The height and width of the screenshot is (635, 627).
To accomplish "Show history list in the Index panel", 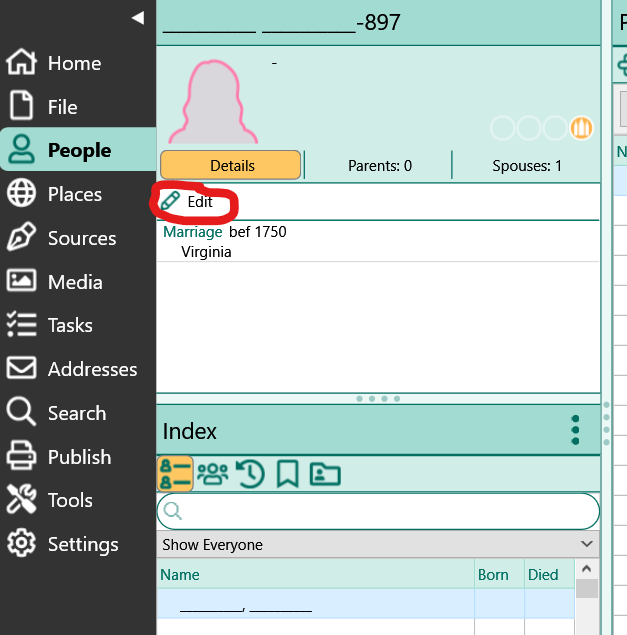I will coord(250,473).
